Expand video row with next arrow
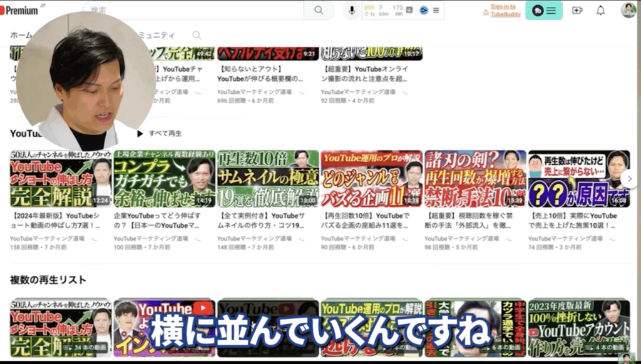The width and height of the screenshot is (641, 364). 628,179
